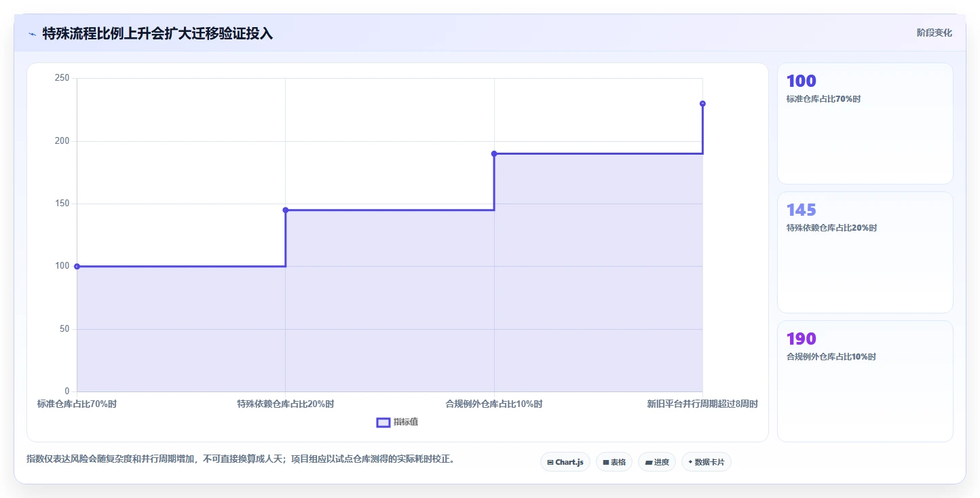Select the 数据卡片 tag
Image resolution: width=980 pixels, height=498 pixels.
coord(706,462)
